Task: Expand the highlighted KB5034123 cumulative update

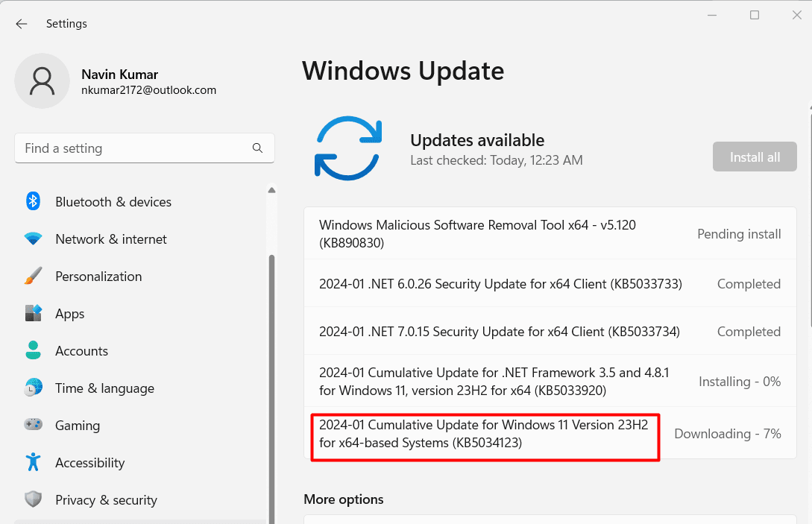Action: [x=485, y=434]
